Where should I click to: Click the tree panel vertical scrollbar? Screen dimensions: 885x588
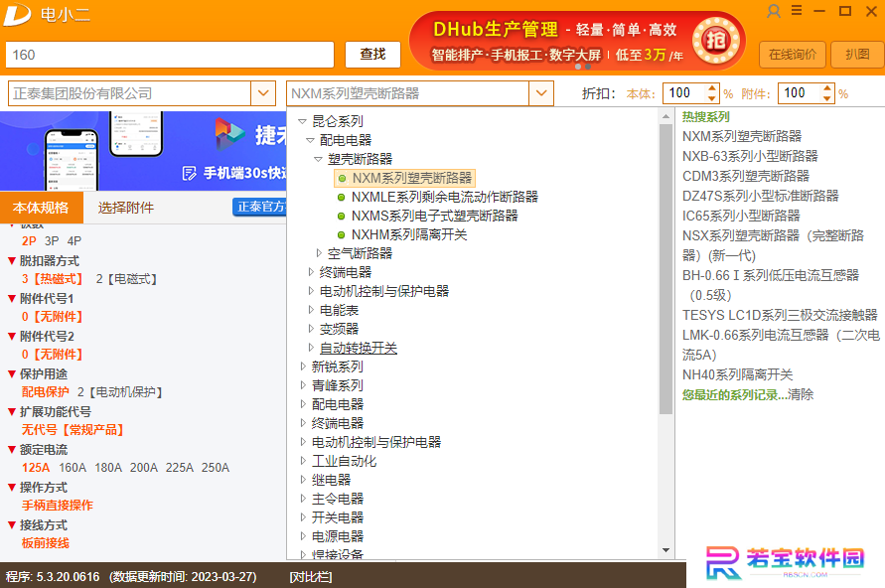click(x=665, y=333)
